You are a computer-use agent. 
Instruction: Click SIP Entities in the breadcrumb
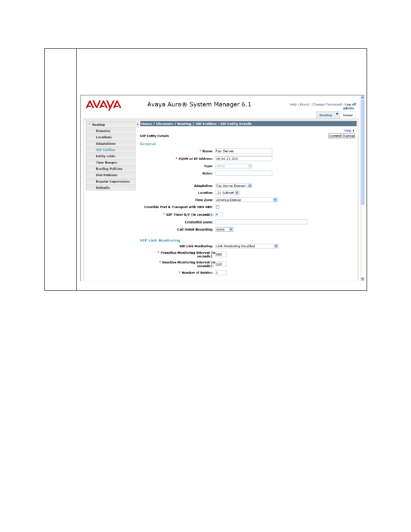tap(206, 124)
